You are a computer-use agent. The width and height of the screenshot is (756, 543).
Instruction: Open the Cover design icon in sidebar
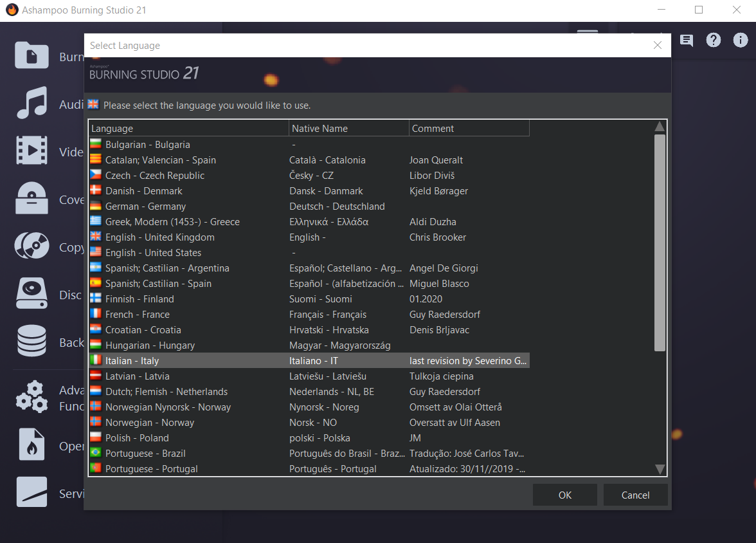(x=32, y=198)
